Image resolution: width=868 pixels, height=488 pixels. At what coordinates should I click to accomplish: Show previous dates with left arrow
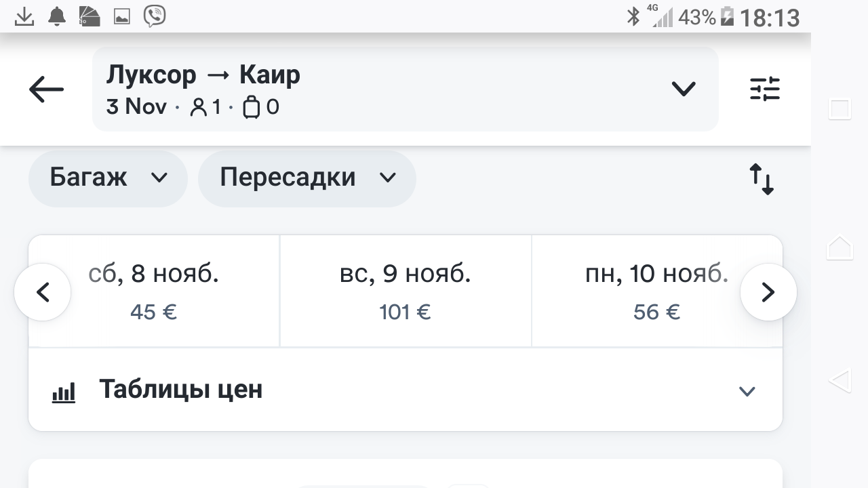tap(43, 292)
